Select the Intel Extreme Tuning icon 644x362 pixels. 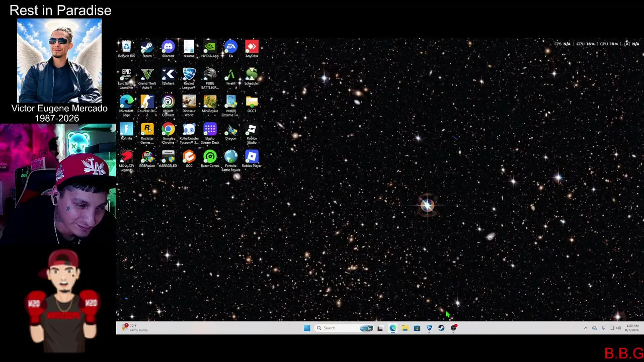[x=231, y=107]
